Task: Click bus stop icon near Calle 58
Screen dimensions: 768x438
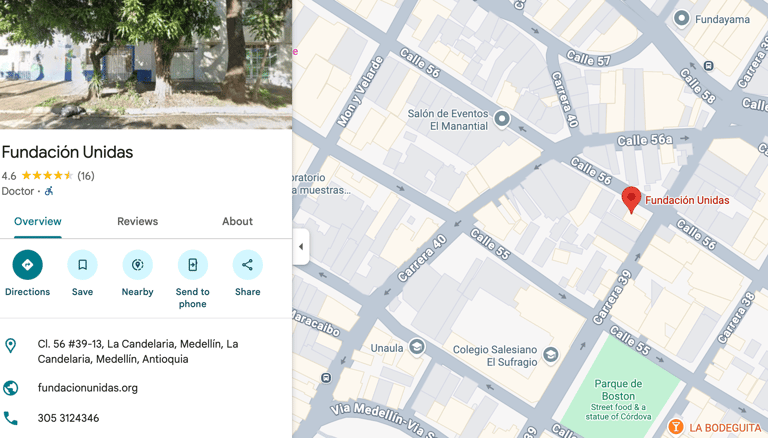Action: [708, 65]
